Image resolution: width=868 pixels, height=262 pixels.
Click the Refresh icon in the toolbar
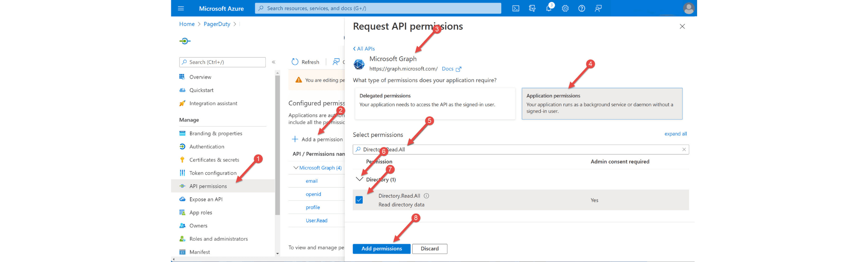[x=295, y=62]
